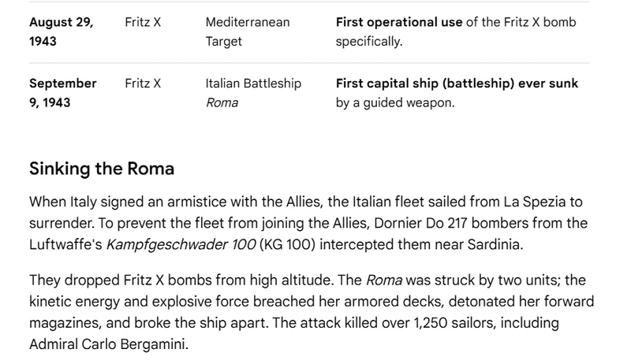631x364 pixels.
Task: Select 'Fritz X' in the August row
Action: (x=143, y=22)
